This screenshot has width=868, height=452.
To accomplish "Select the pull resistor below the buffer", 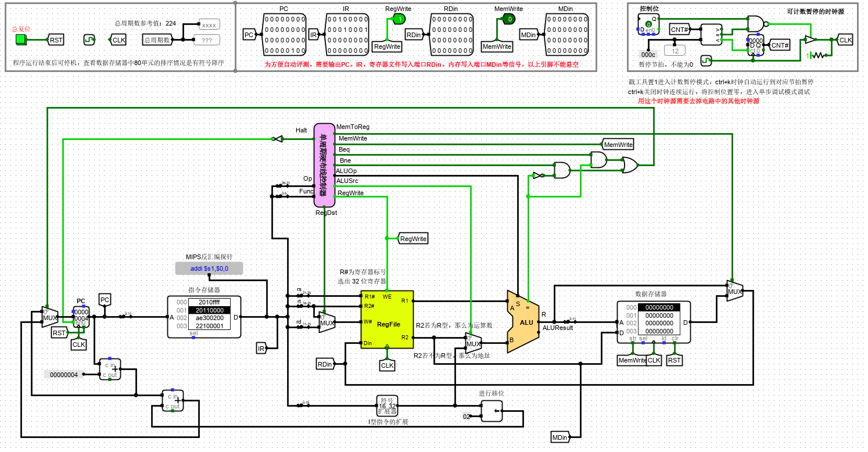I will click(x=818, y=55).
